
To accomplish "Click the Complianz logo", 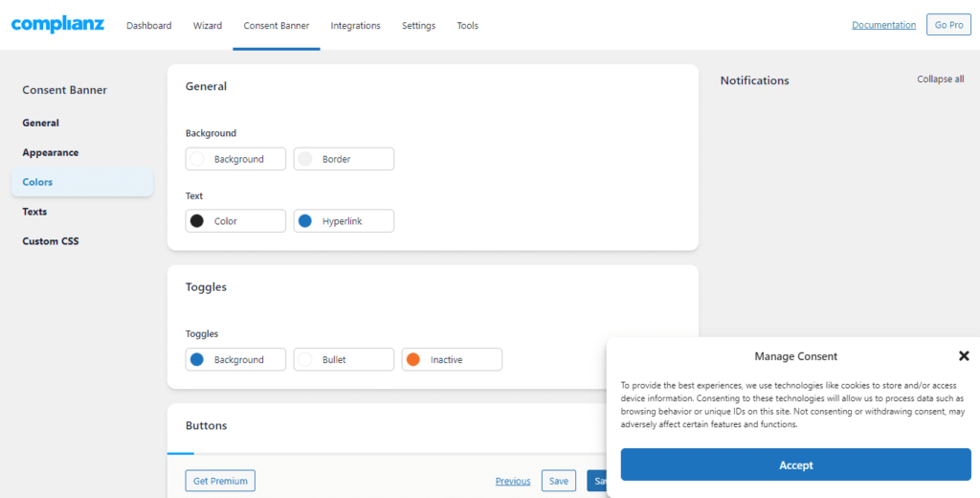I will click(x=57, y=25).
